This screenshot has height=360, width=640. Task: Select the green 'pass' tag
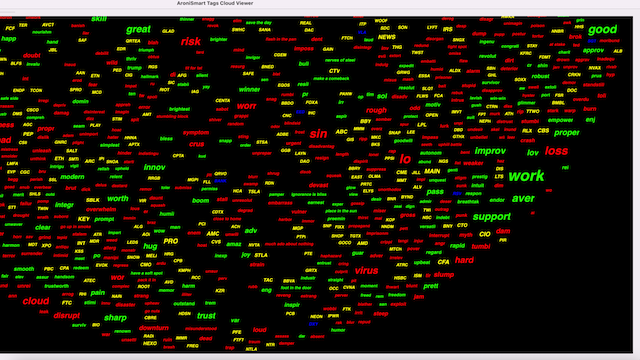pos(435,191)
